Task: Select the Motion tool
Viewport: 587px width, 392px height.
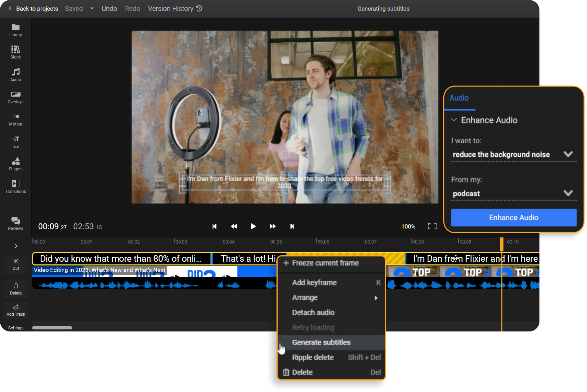Action: coord(15,119)
